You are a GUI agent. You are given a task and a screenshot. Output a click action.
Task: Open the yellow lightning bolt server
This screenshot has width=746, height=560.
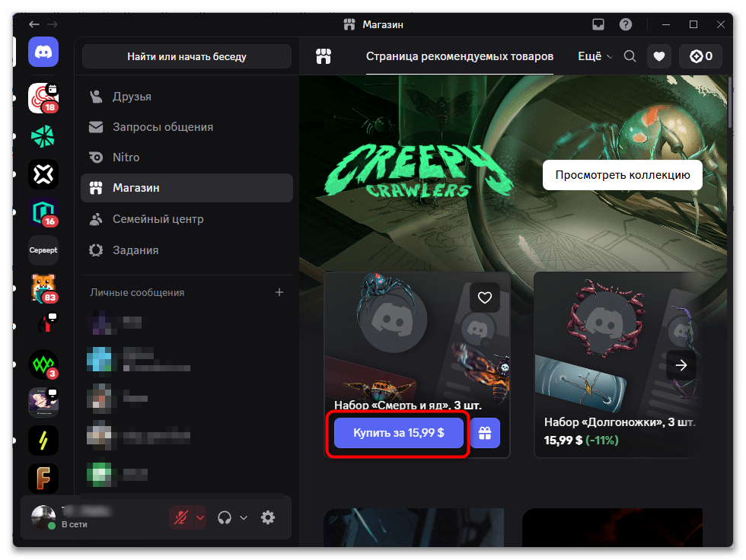[43, 441]
